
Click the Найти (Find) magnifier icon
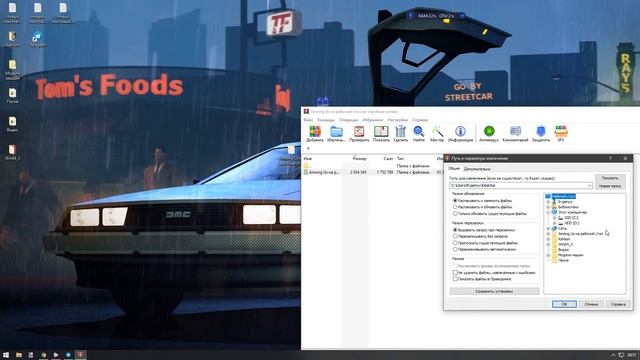tap(418, 133)
